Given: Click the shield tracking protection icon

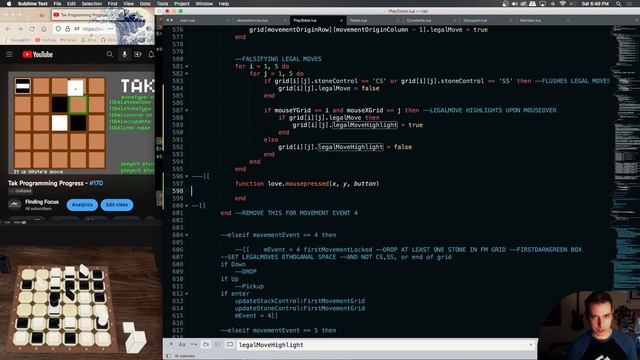Looking at the screenshot, I should [x=58, y=29].
